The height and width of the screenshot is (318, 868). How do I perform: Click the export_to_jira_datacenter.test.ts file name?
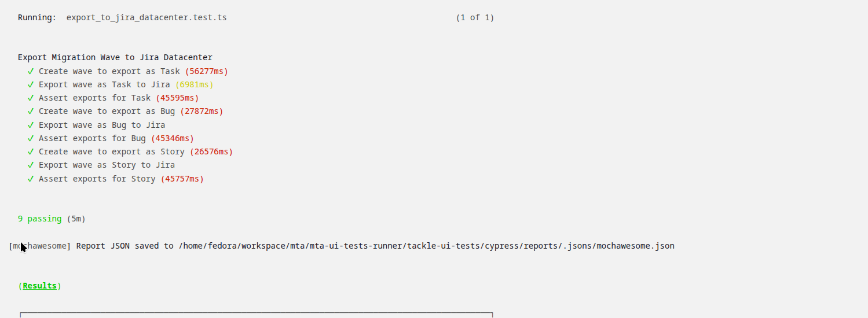click(x=147, y=17)
